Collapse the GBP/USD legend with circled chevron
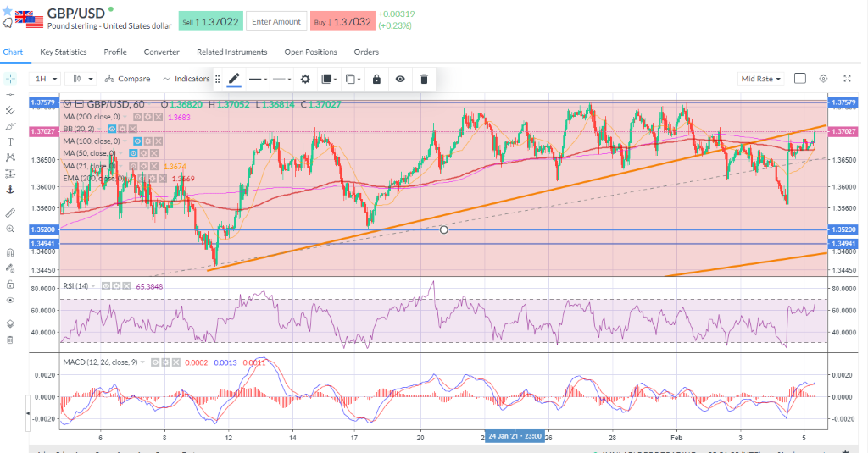 pos(68,104)
